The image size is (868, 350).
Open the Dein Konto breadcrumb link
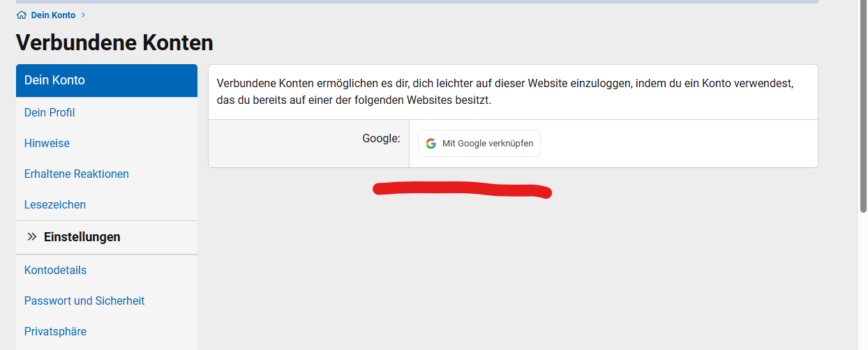point(53,15)
